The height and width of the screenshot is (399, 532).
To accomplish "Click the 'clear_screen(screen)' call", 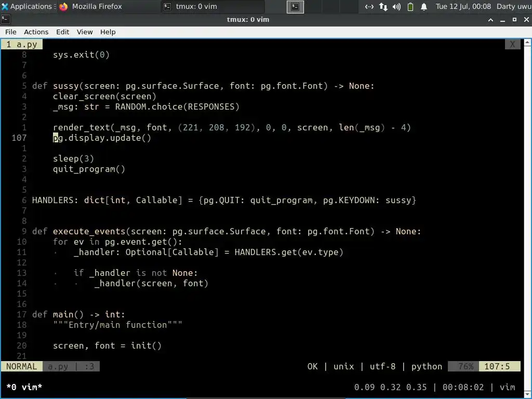I will (x=104, y=96).
